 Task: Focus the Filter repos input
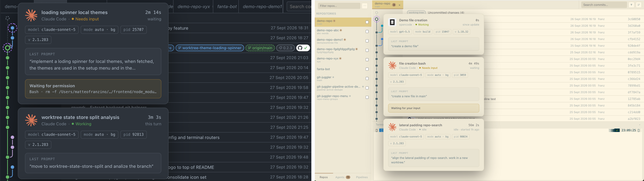click(339, 6)
